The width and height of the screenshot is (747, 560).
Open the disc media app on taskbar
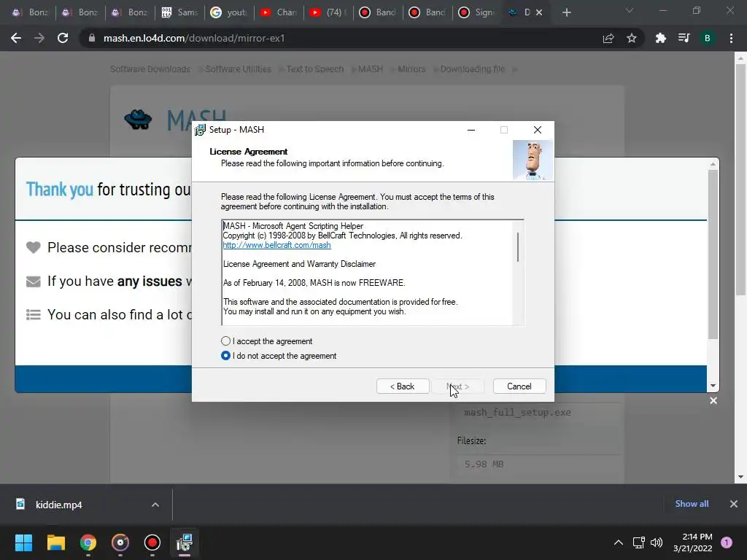120,542
